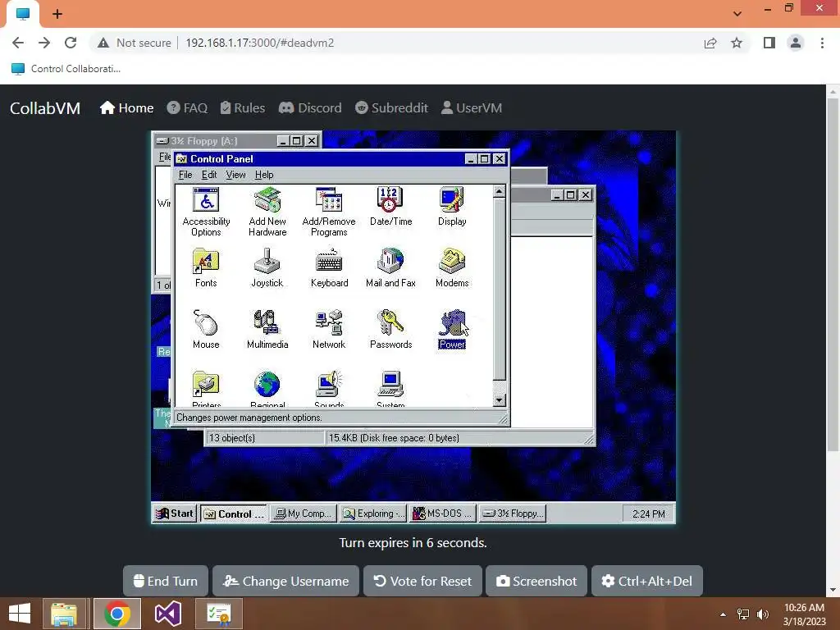The image size is (840, 630).
Task: Click the 2:24 PM clock in VM taskbar
Action: coord(648,514)
